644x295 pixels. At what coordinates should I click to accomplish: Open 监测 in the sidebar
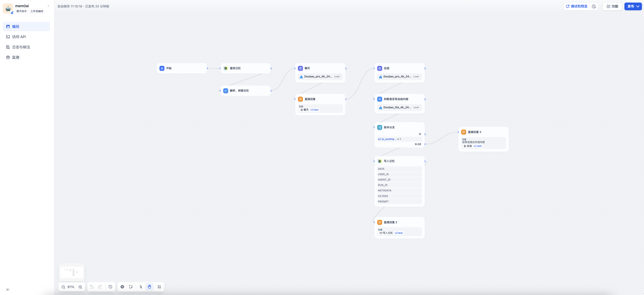16,57
